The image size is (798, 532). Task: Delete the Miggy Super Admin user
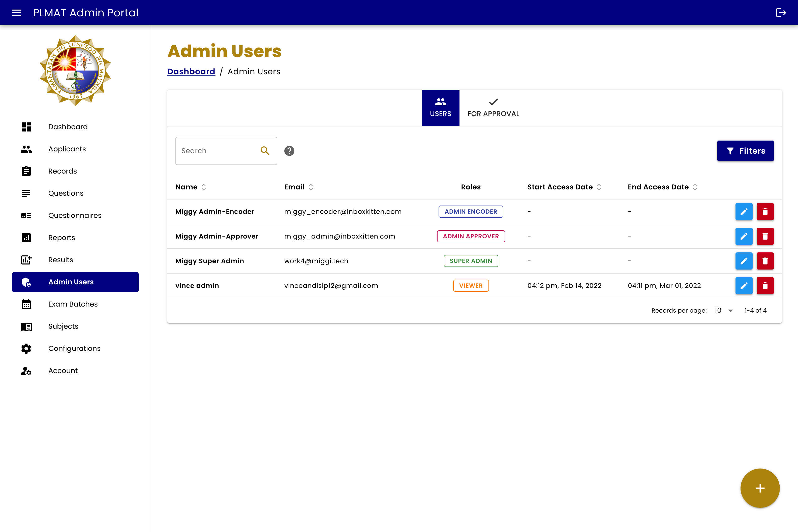coord(765,261)
